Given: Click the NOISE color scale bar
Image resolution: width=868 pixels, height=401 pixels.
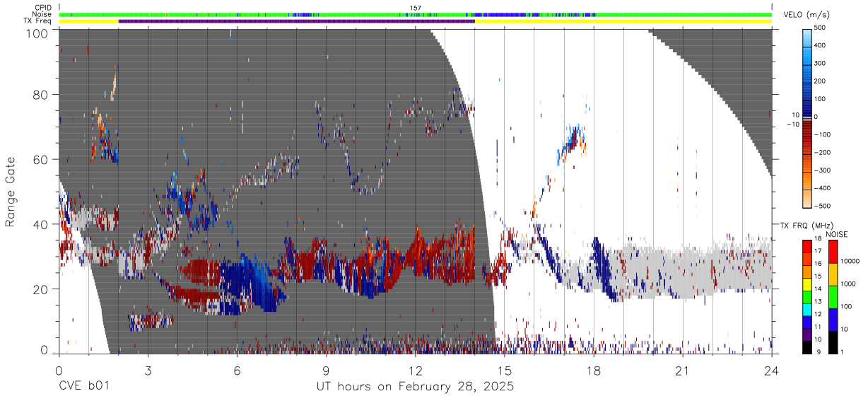Looking at the screenshot, I should point(832,296).
